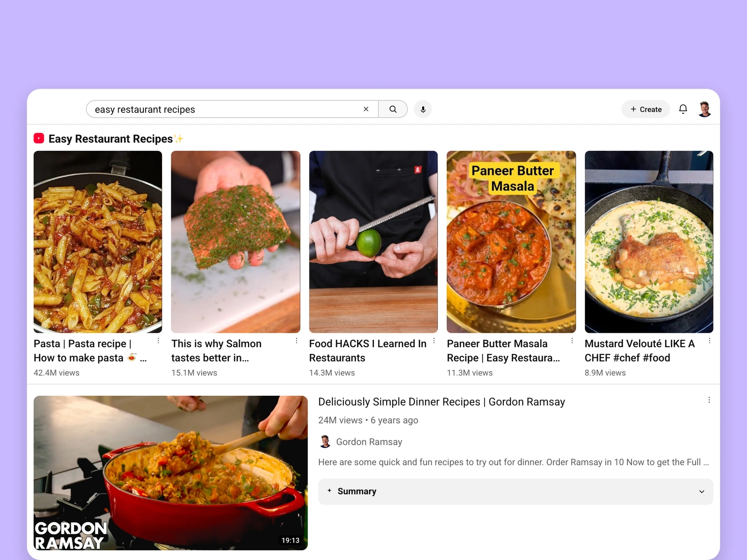
Task: Open the lime zesting short thumbnail
Action: click(x=373, y=242)
